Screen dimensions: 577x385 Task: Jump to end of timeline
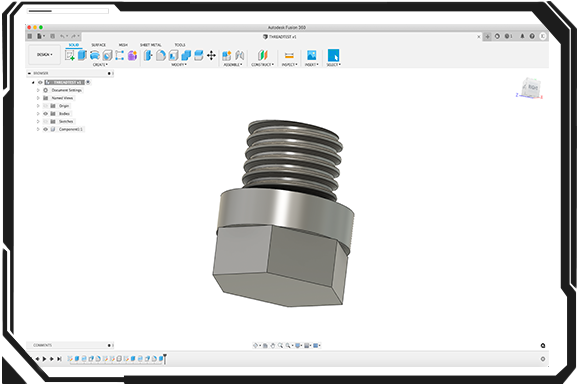[x=59, y=359]
